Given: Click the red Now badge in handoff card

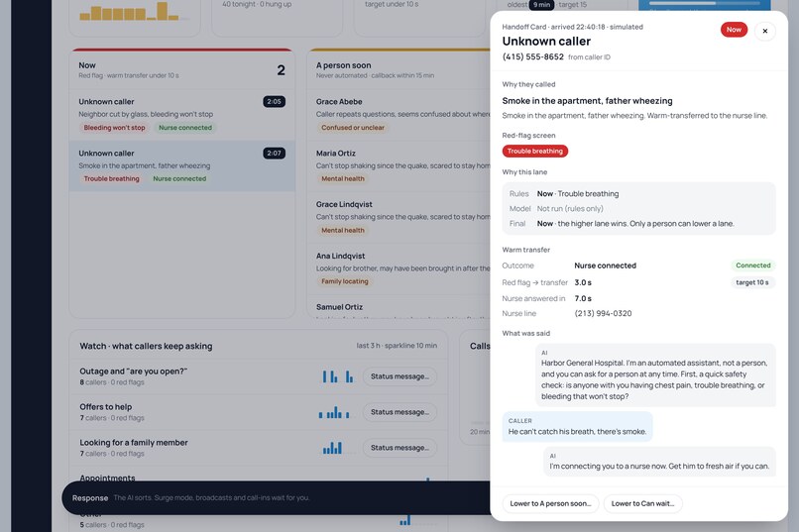Looking at the screenshot, I should [x=734, y=30].
